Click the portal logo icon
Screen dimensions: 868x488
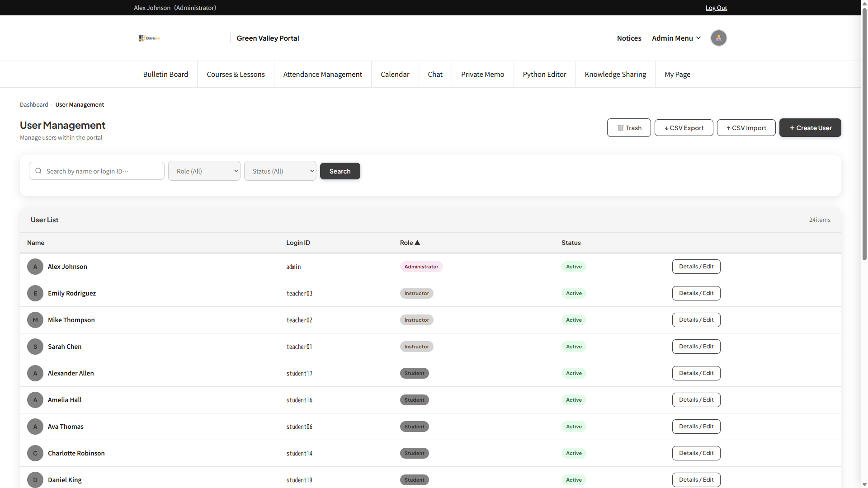click(149, 38)
